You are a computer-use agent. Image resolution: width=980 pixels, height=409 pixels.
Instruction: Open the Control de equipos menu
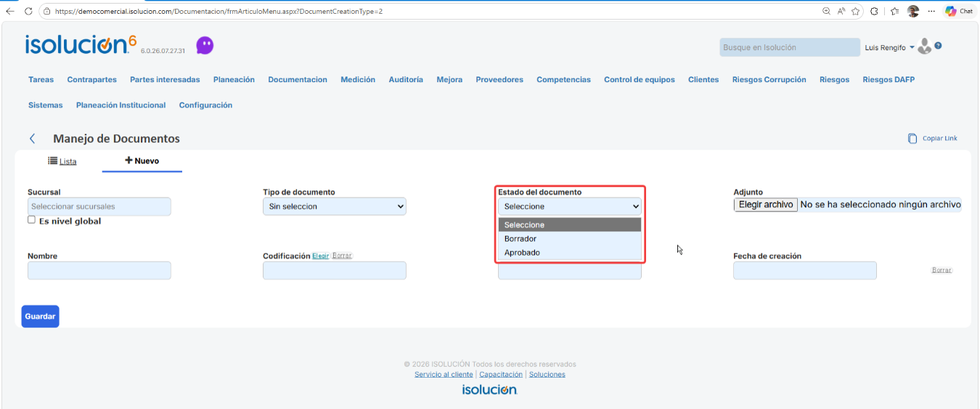coord(640,80)
